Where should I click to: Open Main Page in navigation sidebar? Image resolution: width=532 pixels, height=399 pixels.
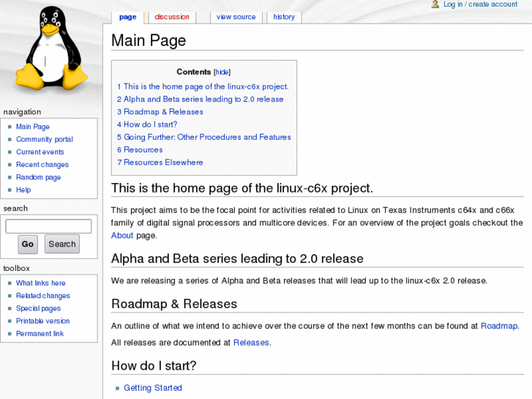33,127
